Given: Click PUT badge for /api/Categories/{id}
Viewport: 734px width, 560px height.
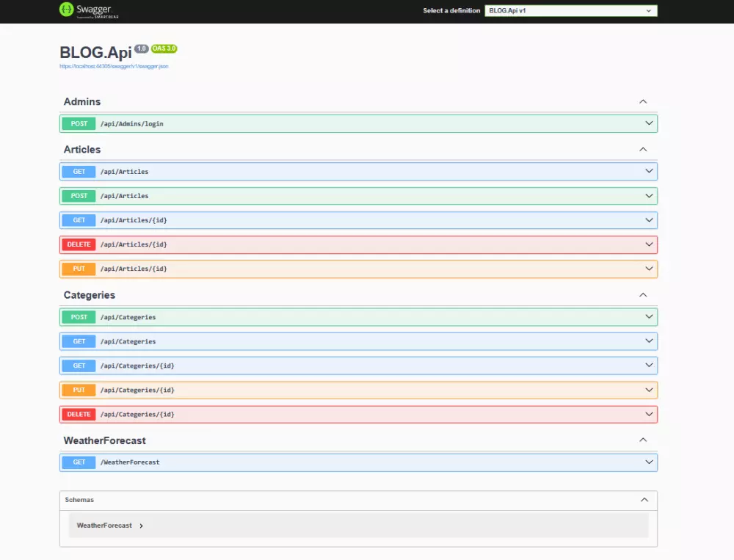Looking at the screenshot, I should tap(79, 390).
